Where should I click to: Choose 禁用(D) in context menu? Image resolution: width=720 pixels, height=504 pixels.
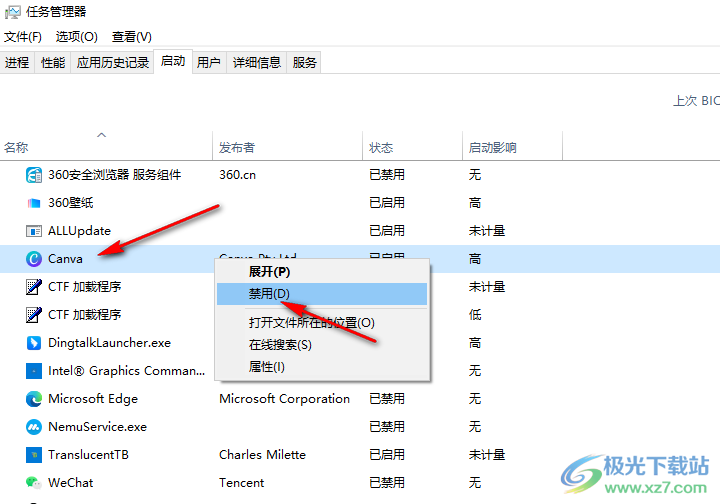[x=322, y=294]
